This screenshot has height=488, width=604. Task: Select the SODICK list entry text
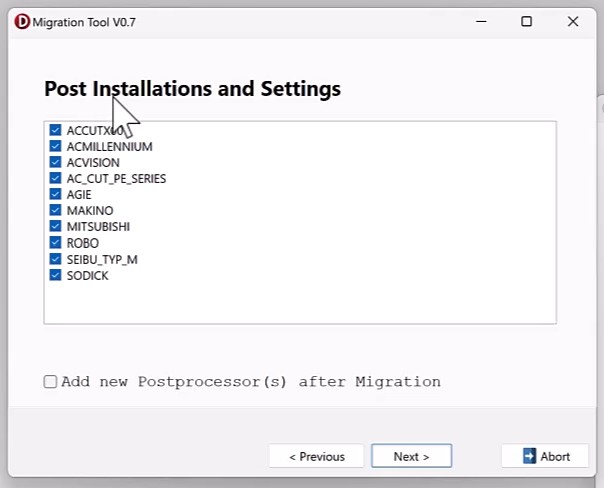(x=88, y=276)
